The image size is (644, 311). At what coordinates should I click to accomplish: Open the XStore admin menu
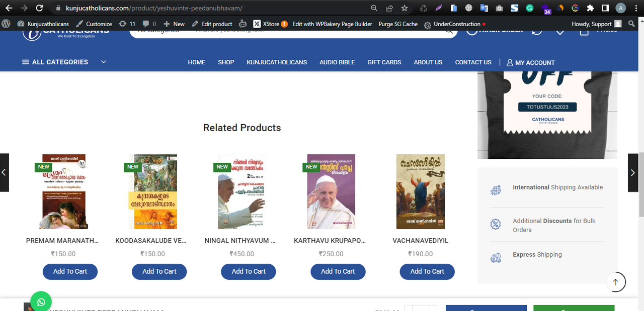270,24
